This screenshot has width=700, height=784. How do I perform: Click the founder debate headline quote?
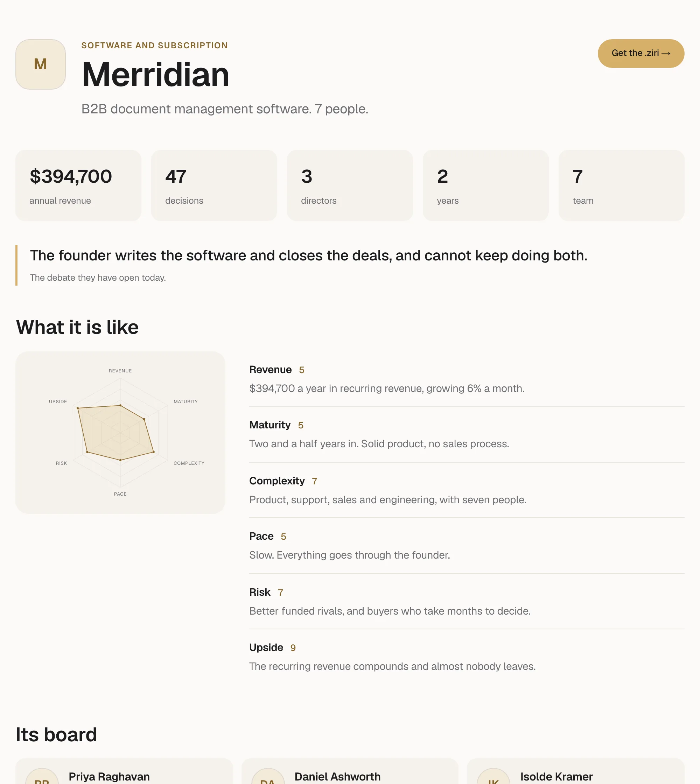pos(309,256)
